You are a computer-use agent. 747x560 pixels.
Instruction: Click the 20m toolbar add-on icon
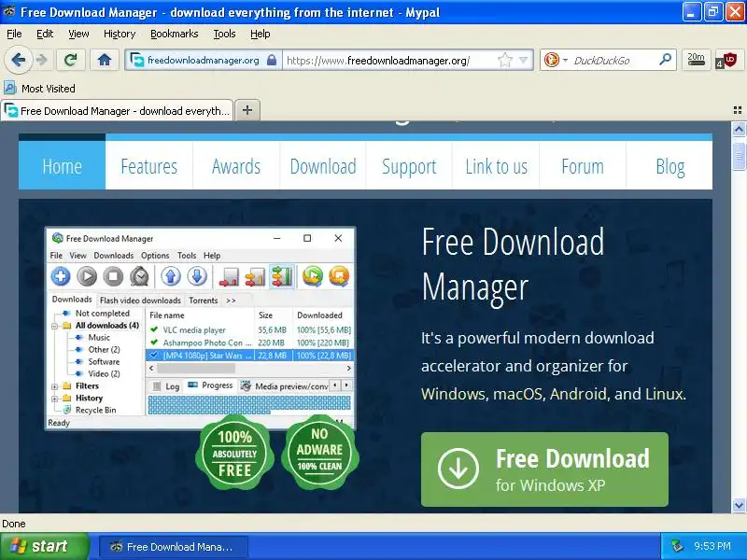696,60
